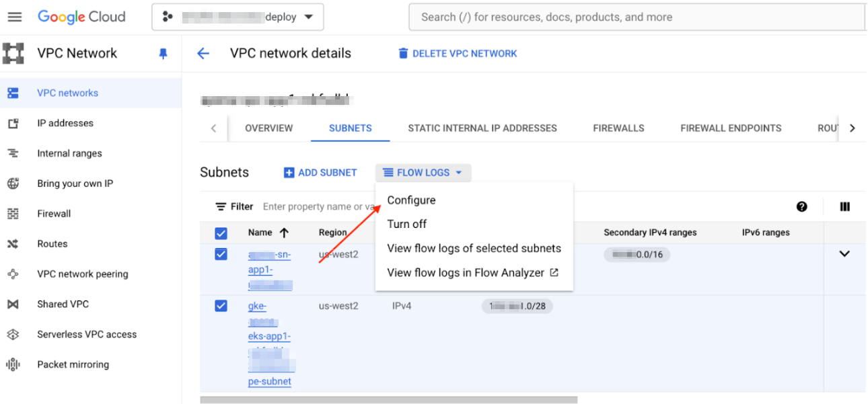Switch to the SUBNETS tab
The width and height of the screenshot is (868, 404).
(x=351, y=128)
